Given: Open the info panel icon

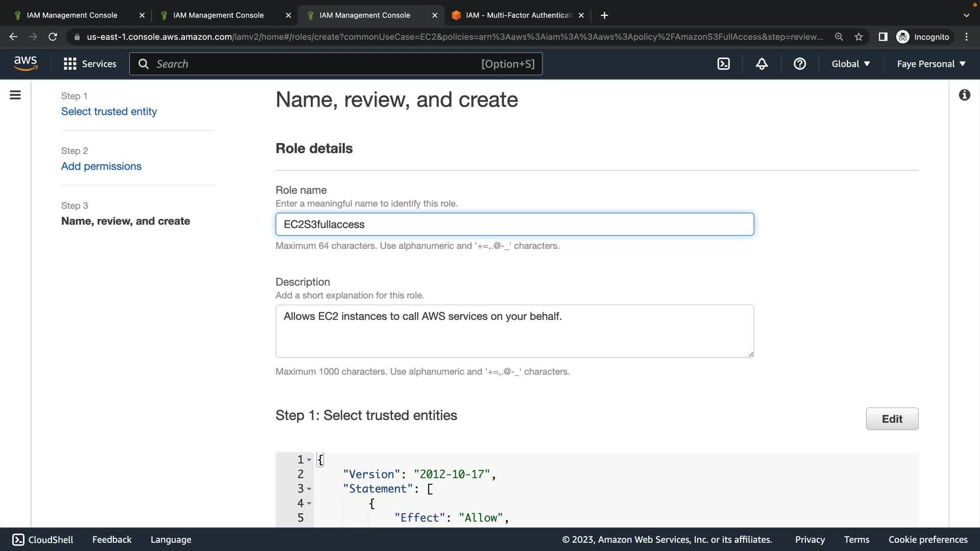Looking at the screenshot, I should click(964, 95).
